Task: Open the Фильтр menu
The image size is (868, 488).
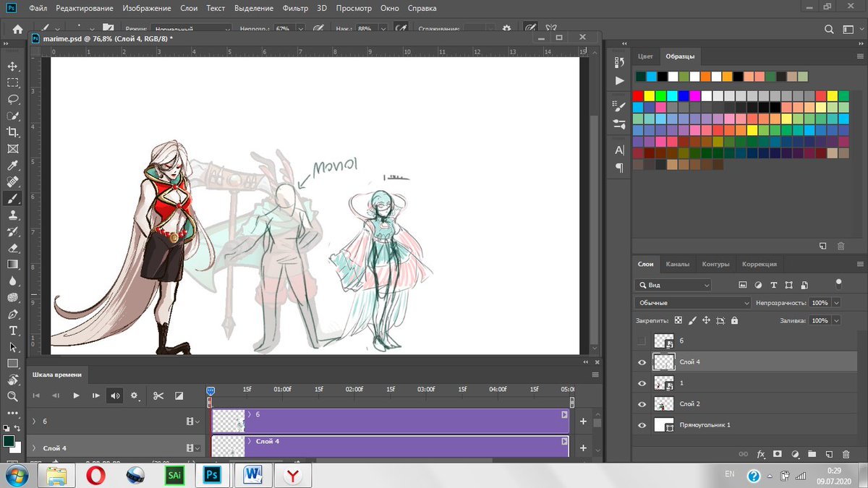Action: pos(295,9)
